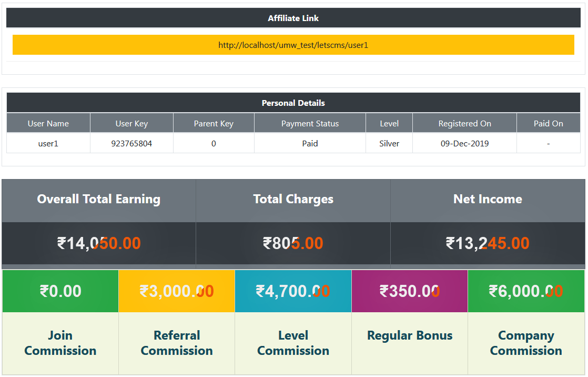
Task: Click the User Key column header
Action: 131,124
